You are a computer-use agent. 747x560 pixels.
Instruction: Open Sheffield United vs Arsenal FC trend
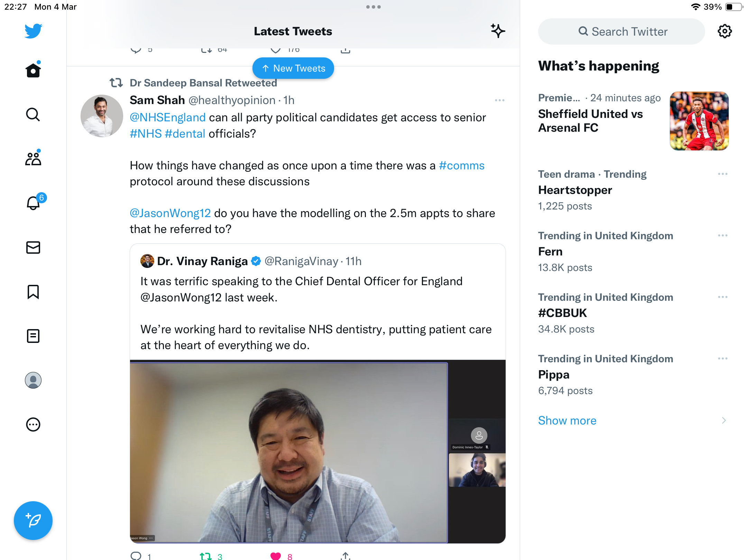[x=590, y=121]
